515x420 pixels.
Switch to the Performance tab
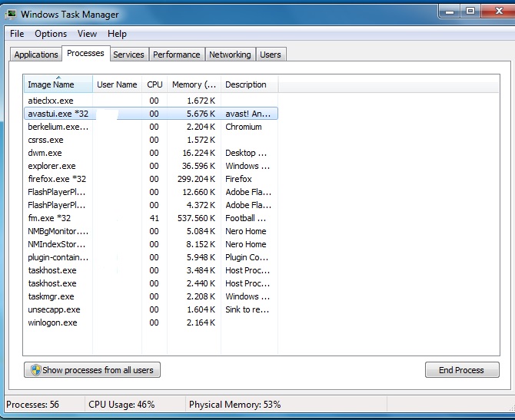coord(176,55)
